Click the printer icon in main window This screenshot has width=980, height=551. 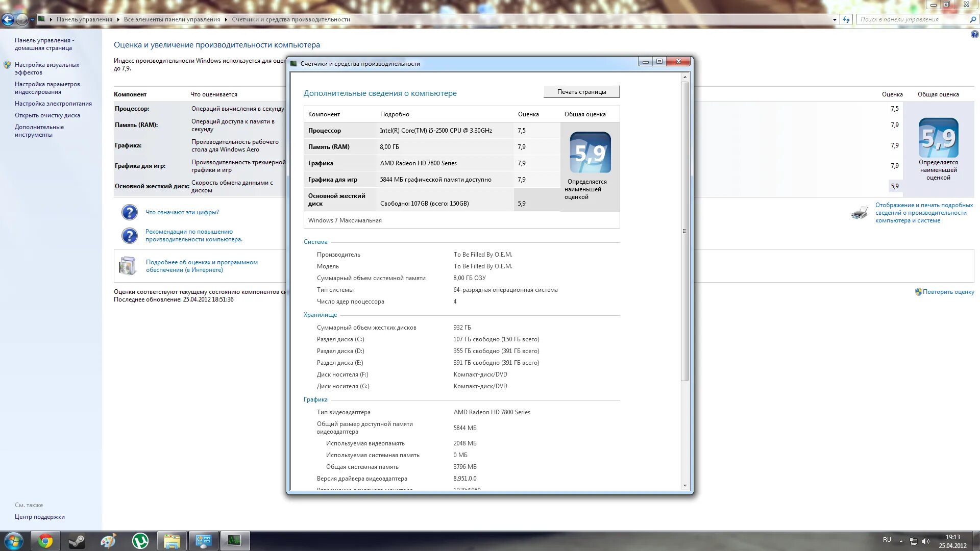click(860, 213)
